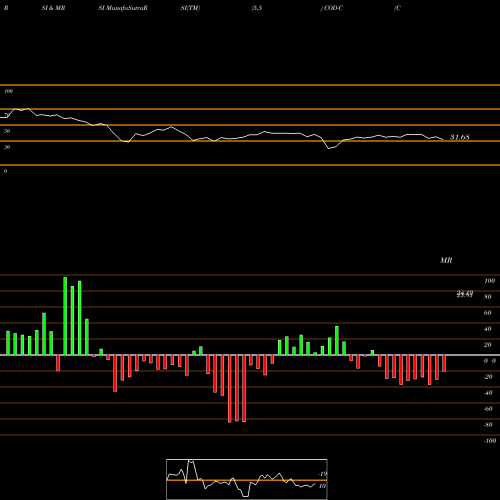Select the 30 level label on the RSI axis

[x=7, y=147]
